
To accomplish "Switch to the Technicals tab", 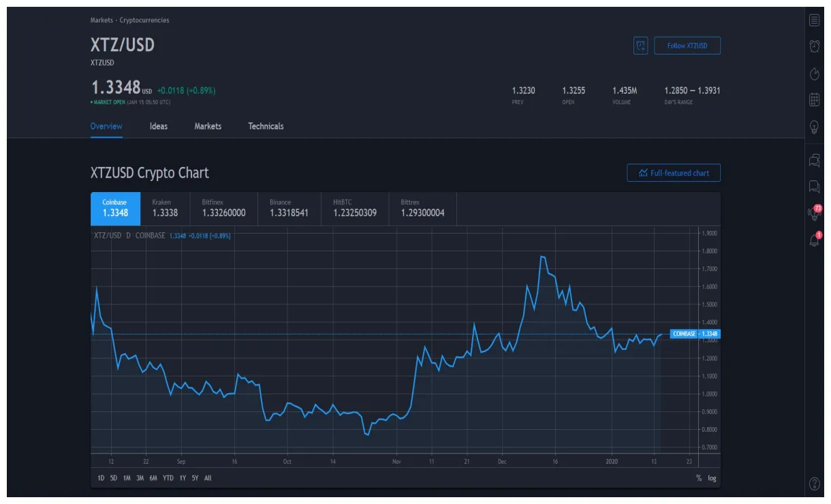I will (x=265, y=126).
